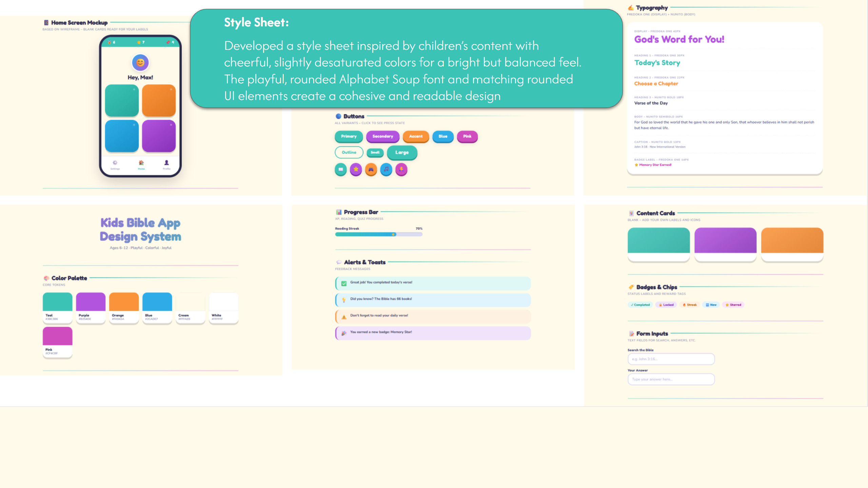Click the Outline button variant
Screen dimensions: 868x488
349,152
